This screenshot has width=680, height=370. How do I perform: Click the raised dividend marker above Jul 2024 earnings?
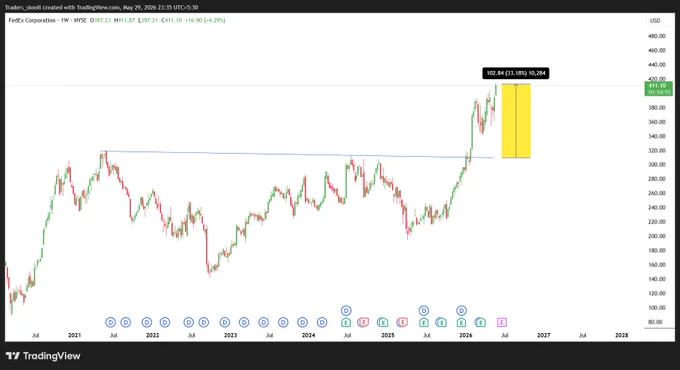click(x=346, y=311)
